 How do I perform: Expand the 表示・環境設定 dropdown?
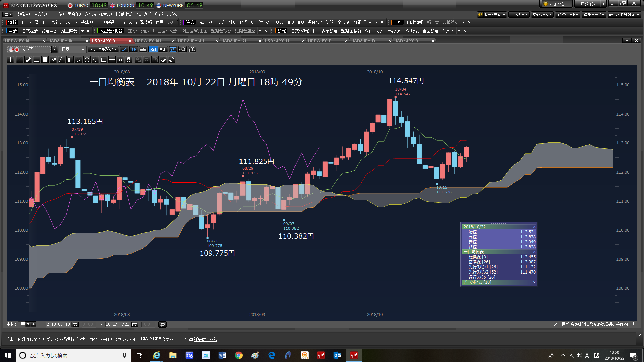pos(624,15)
